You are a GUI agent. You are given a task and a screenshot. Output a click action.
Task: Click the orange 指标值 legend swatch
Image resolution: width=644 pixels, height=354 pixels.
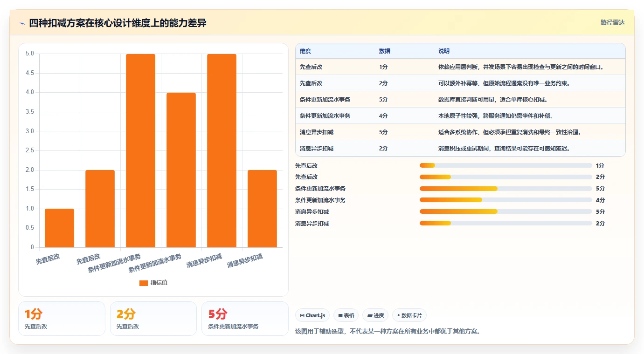coord(144,283)
